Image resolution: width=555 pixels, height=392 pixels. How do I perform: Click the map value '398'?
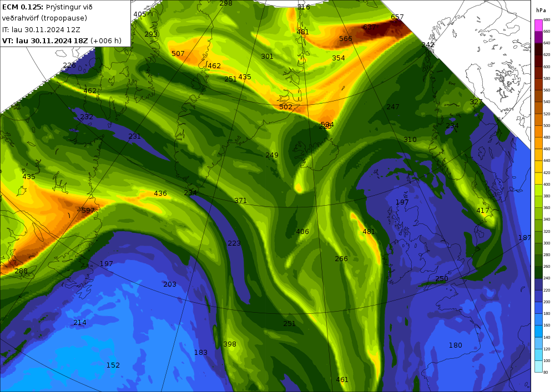pyautogui.click(x=230, y=344)
